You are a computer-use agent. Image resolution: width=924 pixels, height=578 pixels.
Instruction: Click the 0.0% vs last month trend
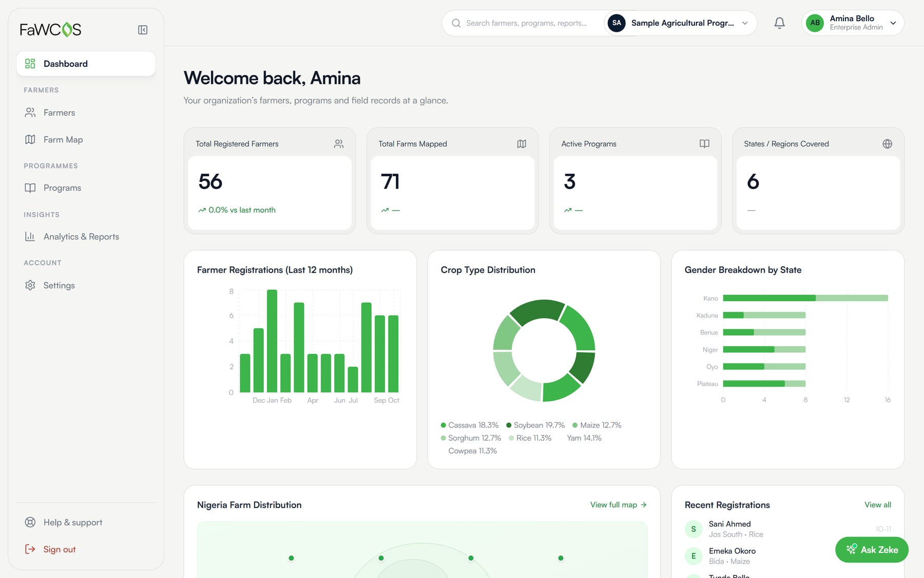click(237, 210)
